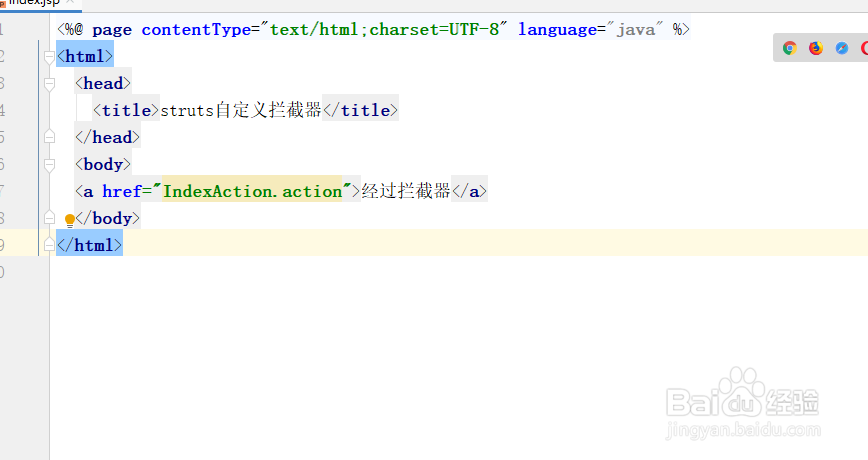Open page in Safari browser icon

pos(842,48)
